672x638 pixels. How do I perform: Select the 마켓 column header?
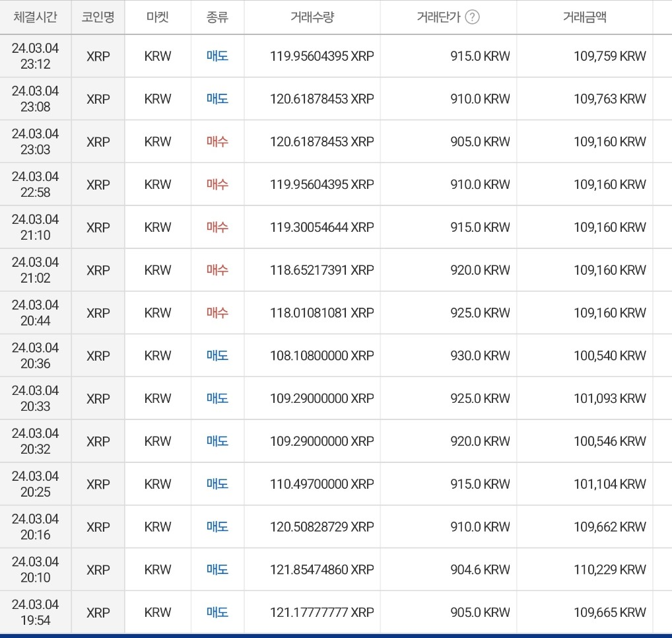click(x=157, y=17)
